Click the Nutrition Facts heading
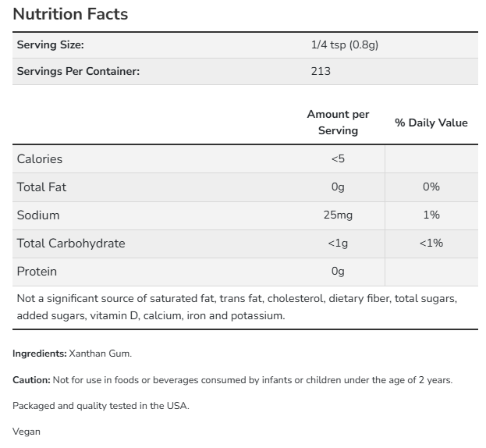 tap(70, 14)
